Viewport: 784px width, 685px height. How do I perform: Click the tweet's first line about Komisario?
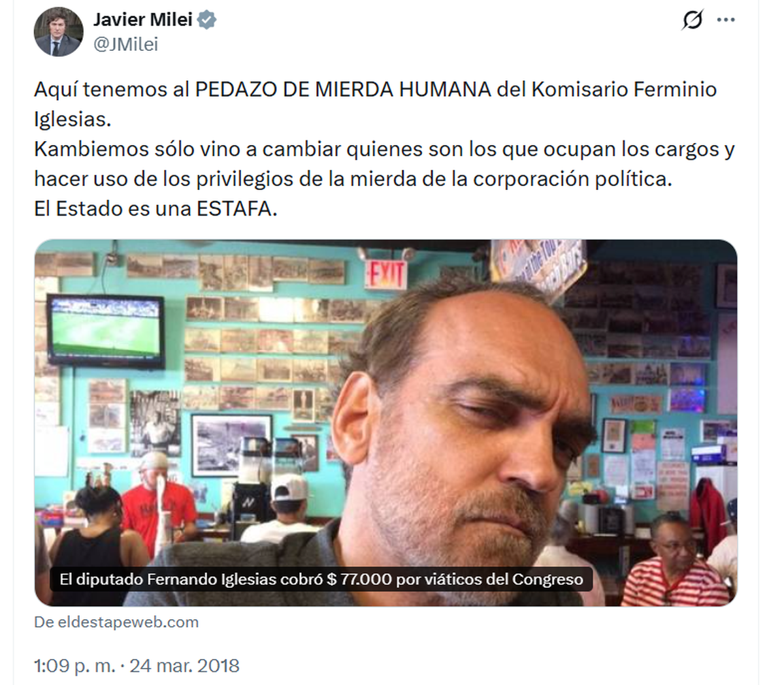376,89
